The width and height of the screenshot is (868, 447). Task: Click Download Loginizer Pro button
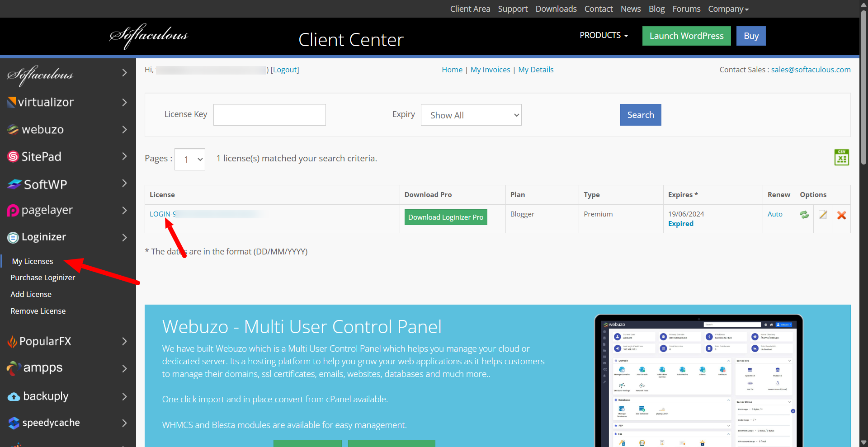(446, 217)
